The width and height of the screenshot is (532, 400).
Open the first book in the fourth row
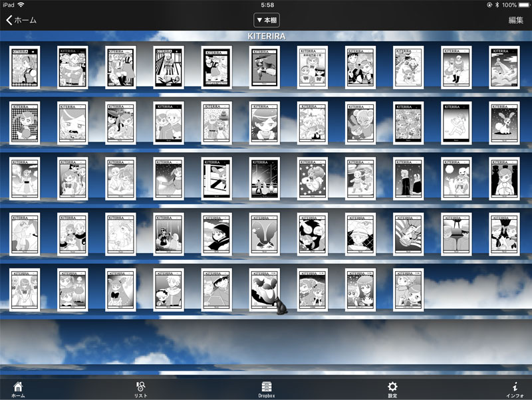coord(25,235)
